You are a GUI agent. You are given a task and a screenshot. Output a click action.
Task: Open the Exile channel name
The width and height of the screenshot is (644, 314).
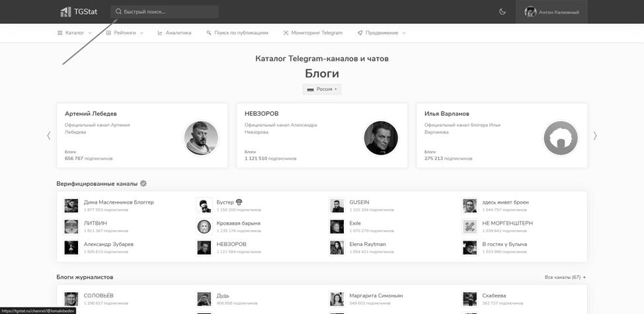(355, 223)
